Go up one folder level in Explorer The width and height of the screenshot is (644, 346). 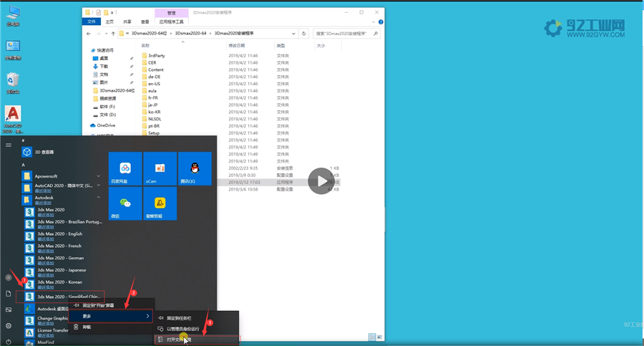pyautogui.click(x=113, y=34)
